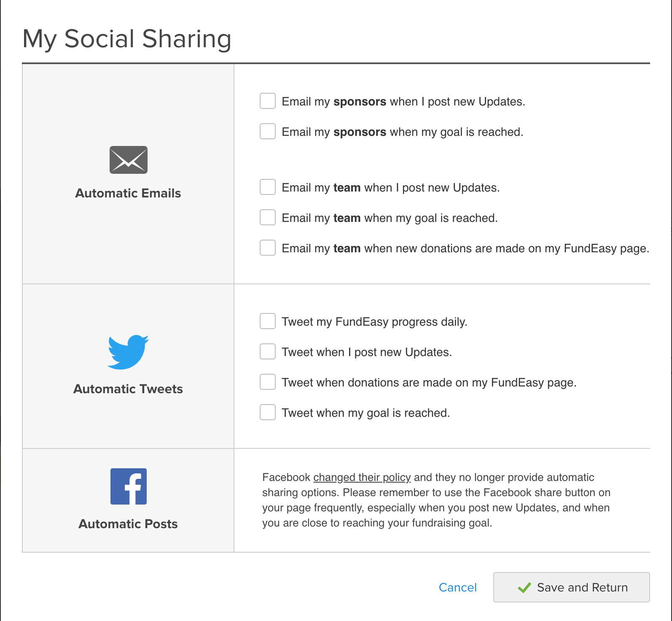
Task: Click the Automatic Posts section label
Action: (x=128, y=524)
